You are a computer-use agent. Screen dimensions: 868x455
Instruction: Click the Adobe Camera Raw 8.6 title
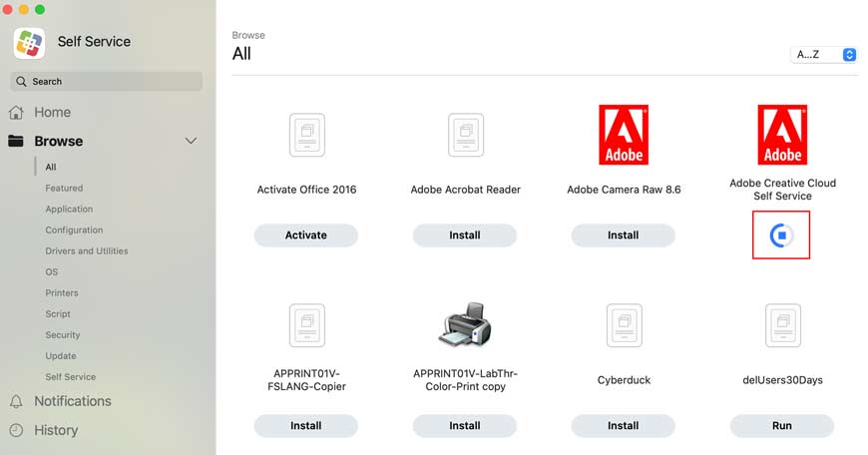(x=624, y=190)
